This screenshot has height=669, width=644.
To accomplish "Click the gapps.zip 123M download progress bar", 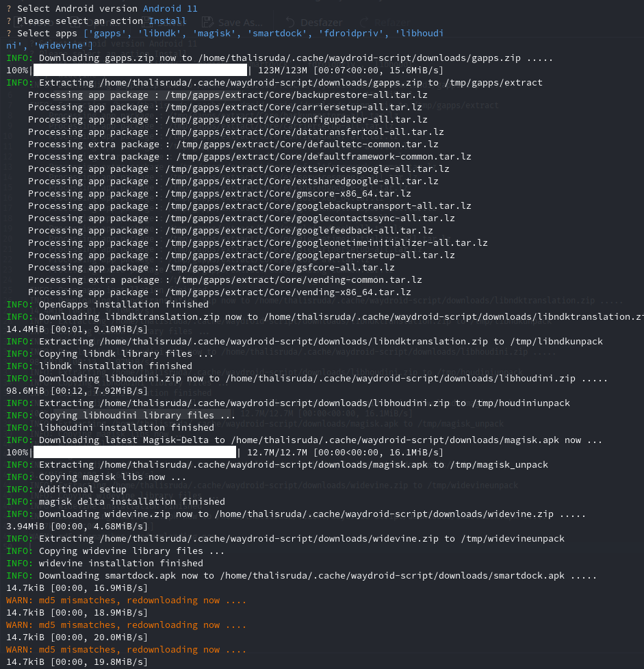I will coord(140,71).
